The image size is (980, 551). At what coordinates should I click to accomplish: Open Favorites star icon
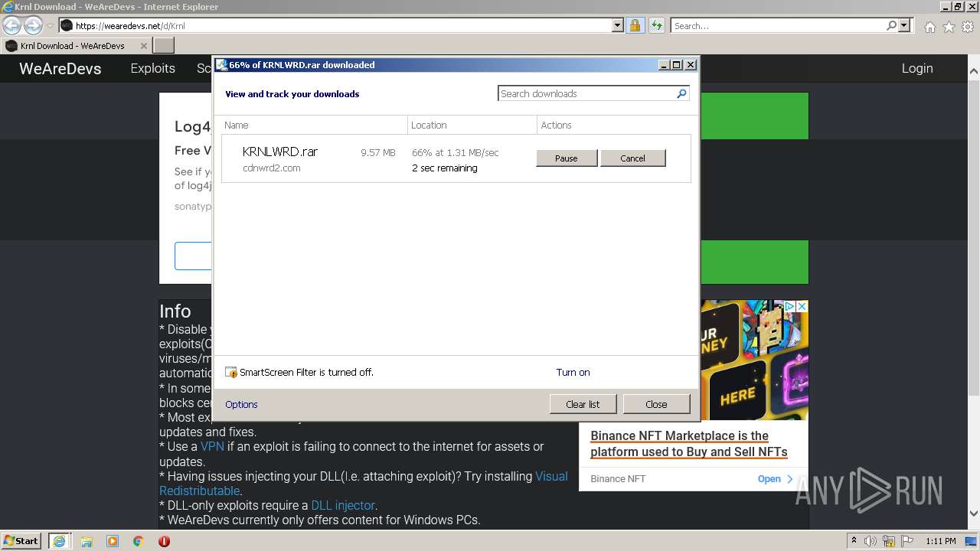click(949, 27)
